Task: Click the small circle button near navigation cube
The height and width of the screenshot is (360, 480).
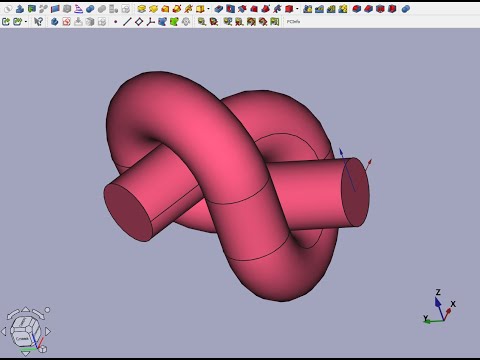Action: pyautogui.click(x=47, y=310)
